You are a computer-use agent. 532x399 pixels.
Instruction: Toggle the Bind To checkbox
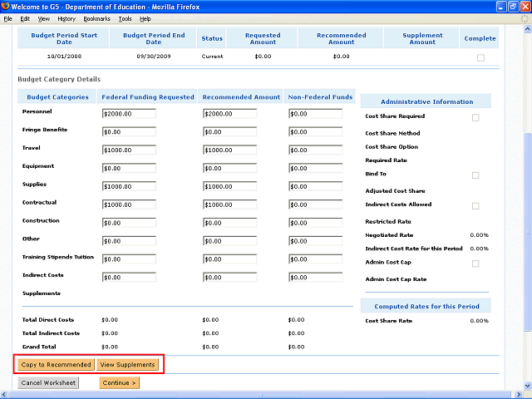pyautogui.click(x=475, y=175)
